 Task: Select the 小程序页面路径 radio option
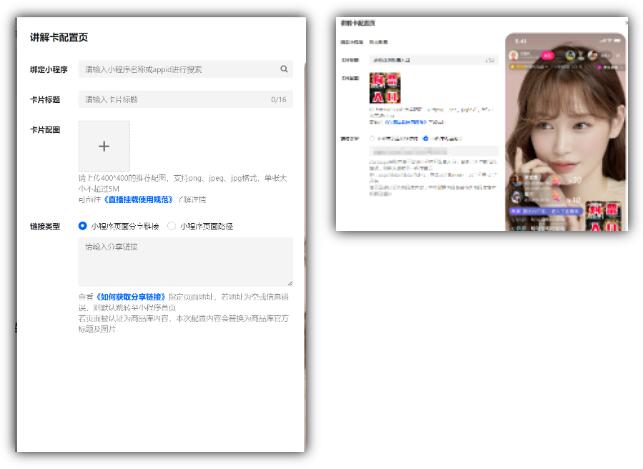point(171,226)
